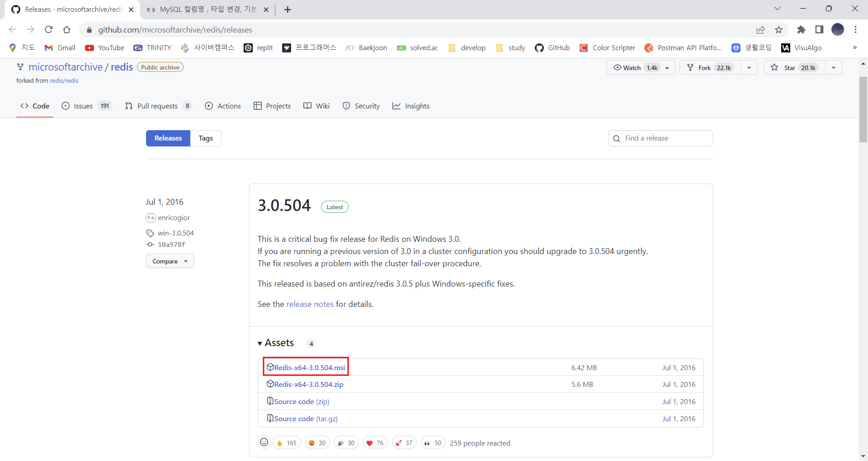Open the GitHub bookmark
Image resolution: width=868 pixels, height=461 pixels.
tap(552, 48)
